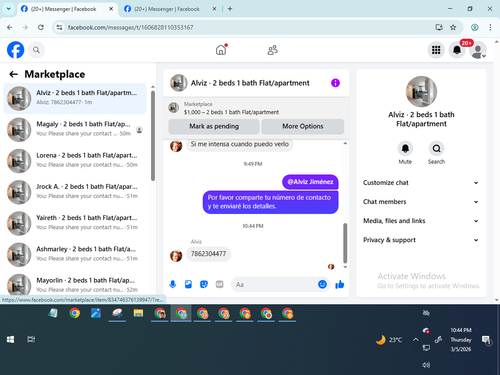Click the Mark as pending button
This screenshot has height=375, width=500.
214,126
